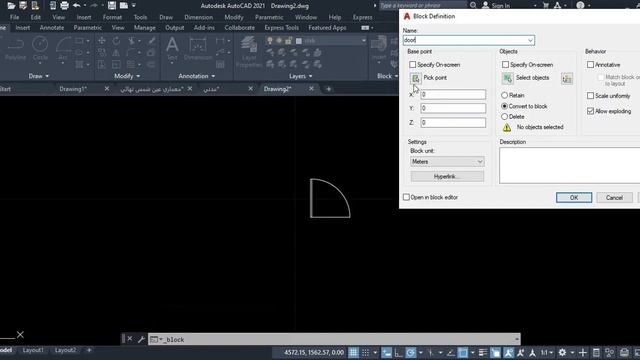
Task: Select the Polyline tool
Action: (15, 48)
